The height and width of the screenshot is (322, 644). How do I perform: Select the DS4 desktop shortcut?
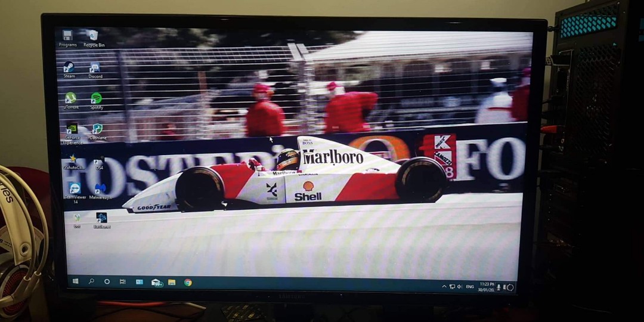click(x=99, y=161)
